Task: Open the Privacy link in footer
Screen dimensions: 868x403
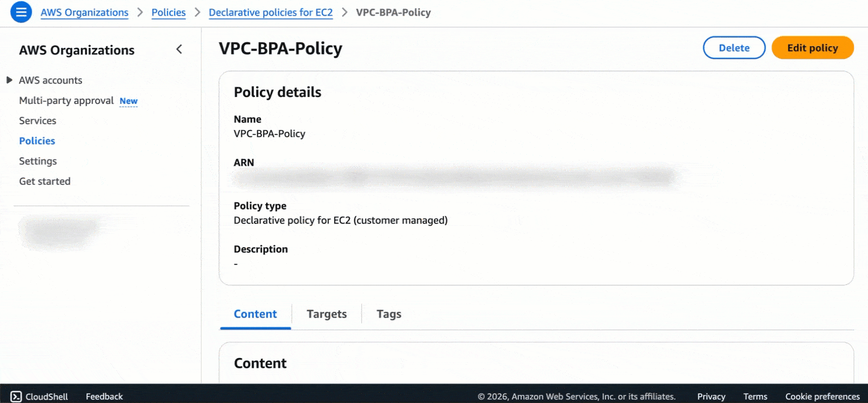Action: 711,397
